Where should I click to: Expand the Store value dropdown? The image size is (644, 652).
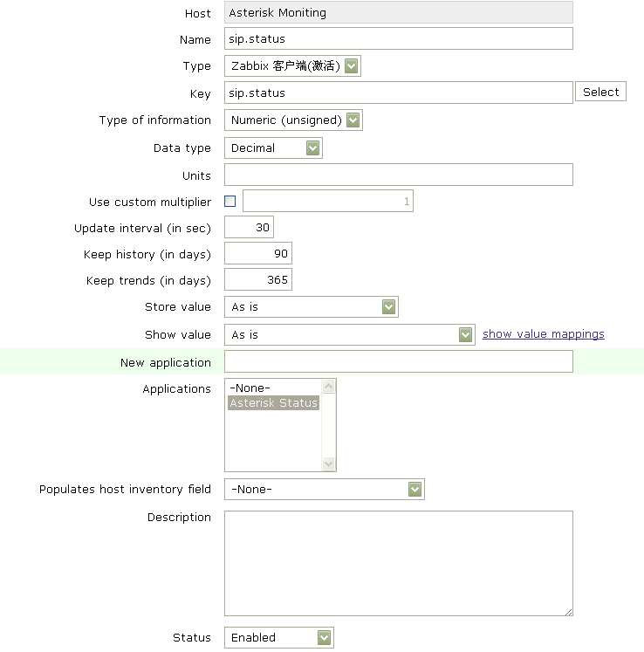pyautogui.click(x=312, y=307)
